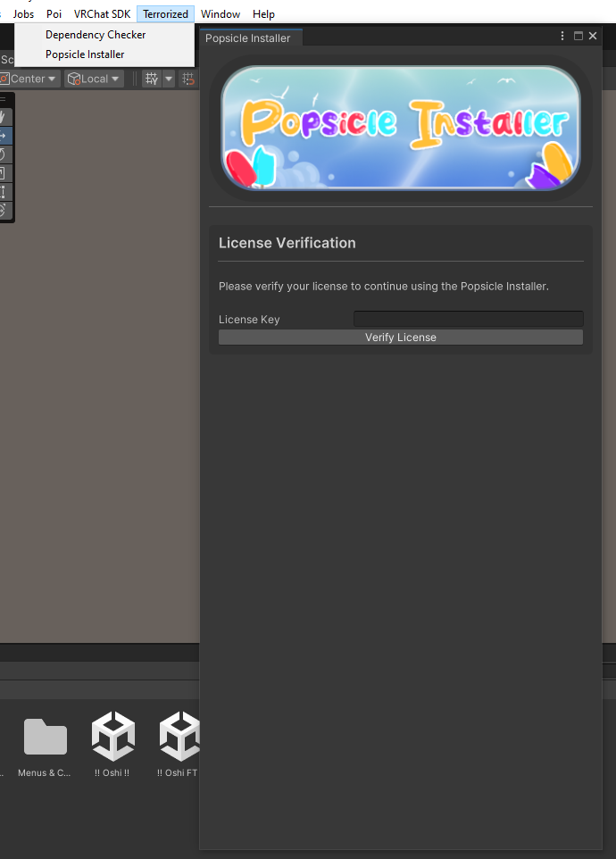Close the Popsicle Installer window
Viewport: 616px width, 859px height.
(x=593, y=36)
